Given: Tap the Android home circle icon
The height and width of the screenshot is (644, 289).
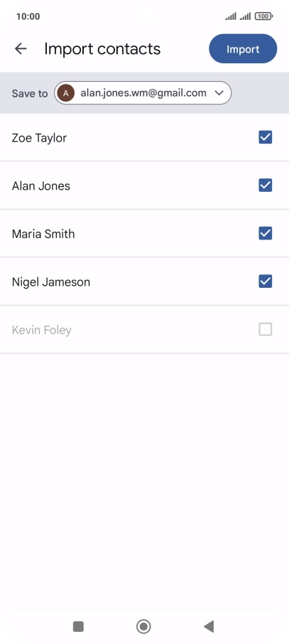Looking at the screenshot, I should (143, 626).
